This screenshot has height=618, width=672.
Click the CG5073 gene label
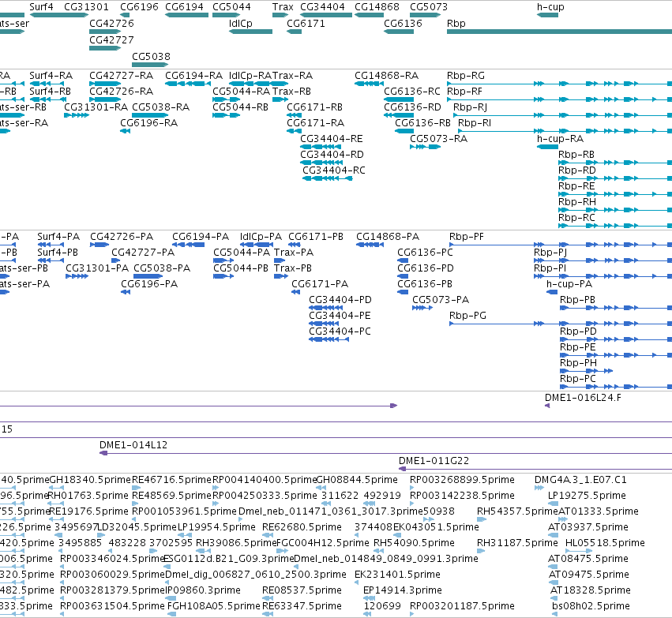click(x=429, y=7)
